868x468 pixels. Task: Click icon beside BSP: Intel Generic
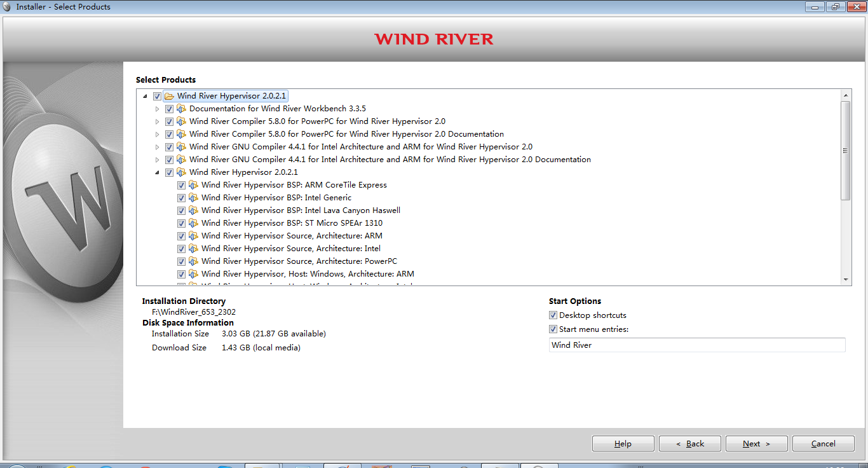[x=193, y=198]
